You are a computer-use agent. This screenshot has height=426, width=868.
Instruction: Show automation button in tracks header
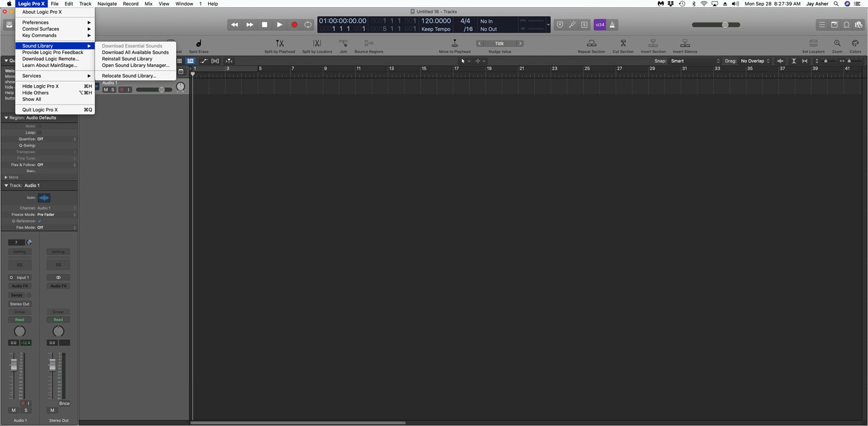[x=204, y=61]
